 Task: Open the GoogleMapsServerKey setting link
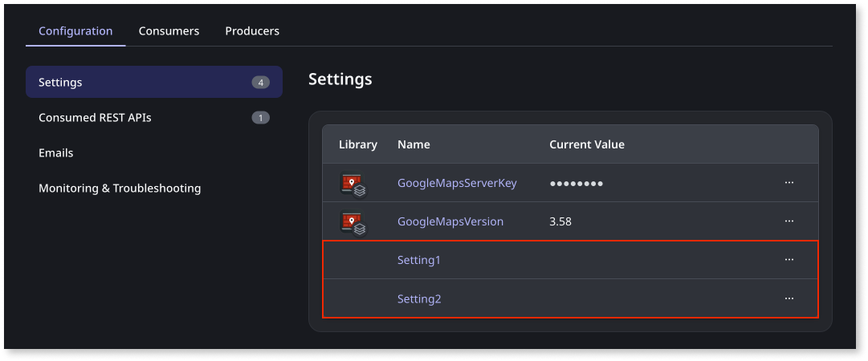456,183
